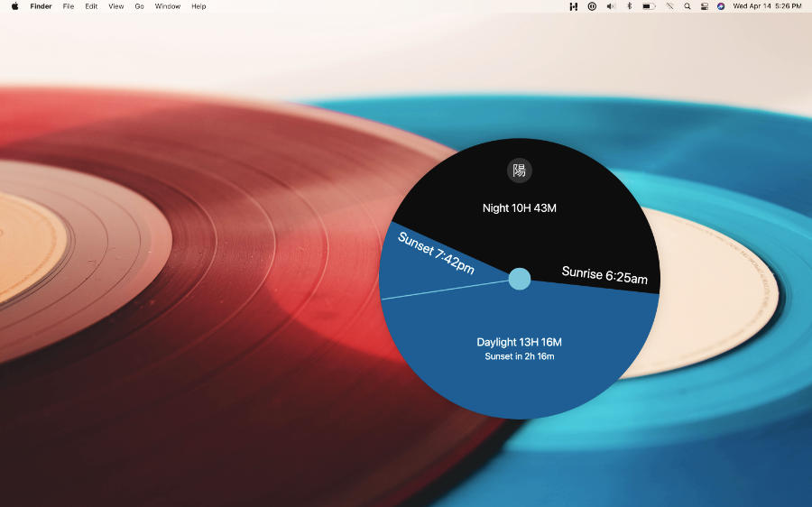812x507 pixels.
Task: Click the Daylight 13H 16M label
Action: (x=520, y=342)
